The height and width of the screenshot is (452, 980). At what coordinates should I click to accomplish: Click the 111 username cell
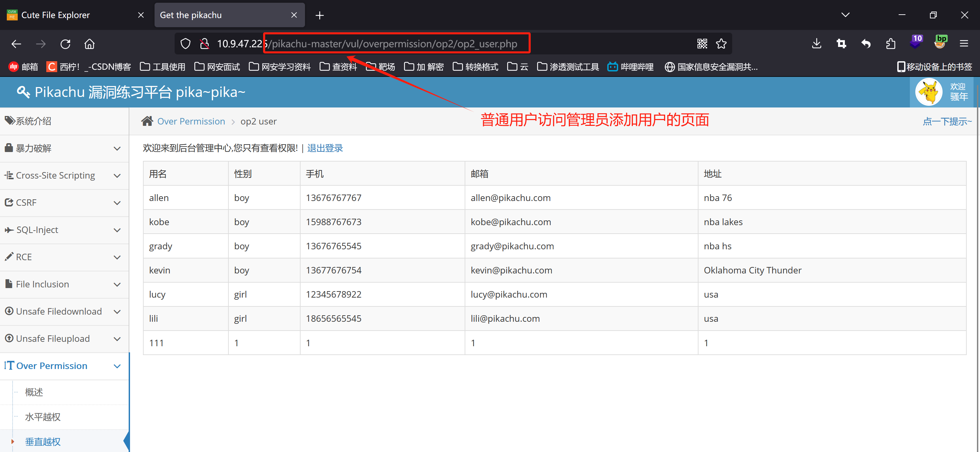186,343
